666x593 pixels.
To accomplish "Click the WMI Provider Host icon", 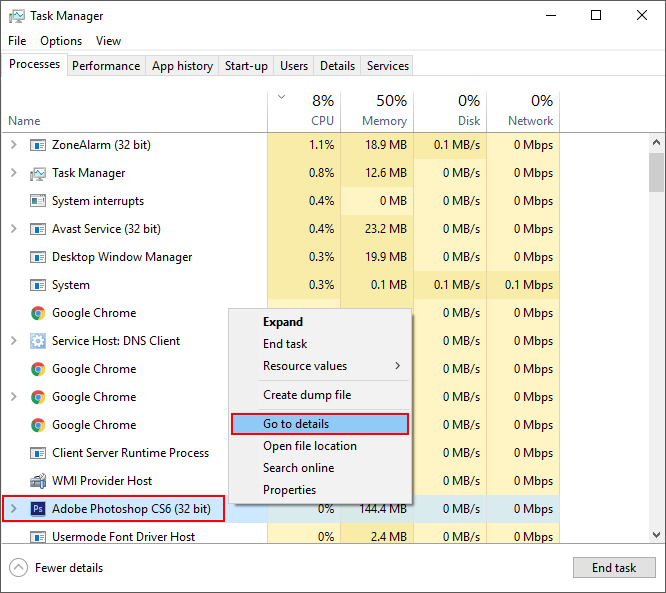I will click(38, 480).
